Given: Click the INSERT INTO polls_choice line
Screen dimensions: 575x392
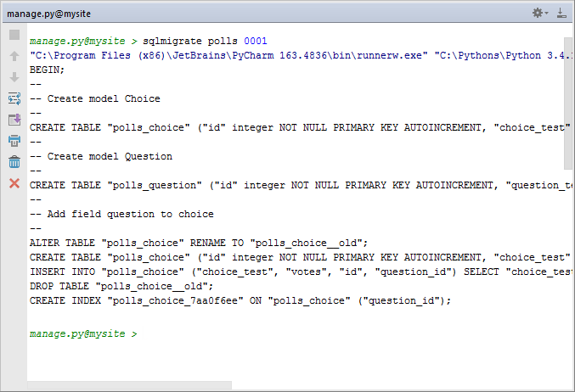Looking at the screenshot, I should [x=301, y=272].
